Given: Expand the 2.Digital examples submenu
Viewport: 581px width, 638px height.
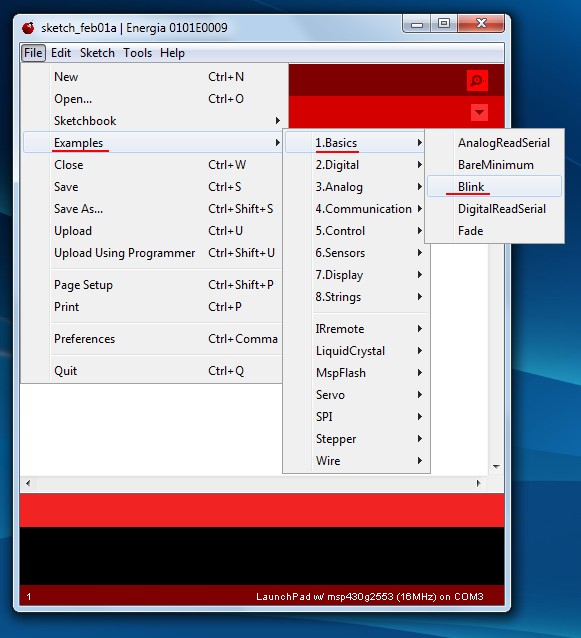Looking at the screenshot, I should pos(355,164).
